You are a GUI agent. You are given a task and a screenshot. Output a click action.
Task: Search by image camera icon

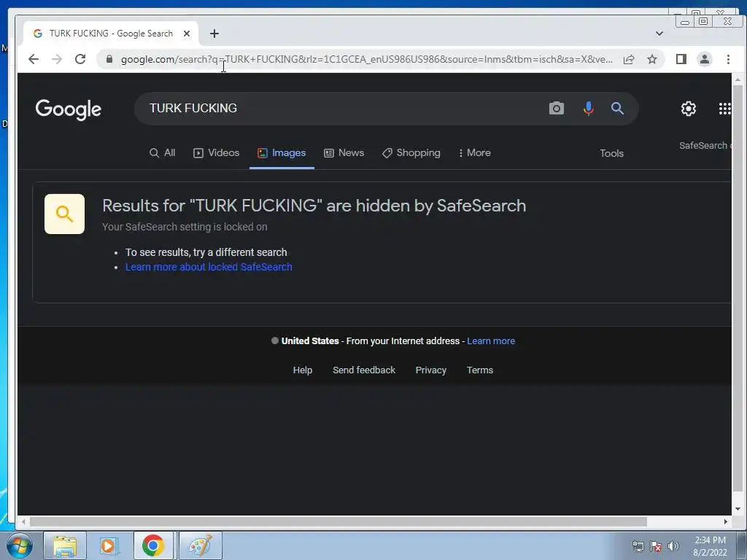[x=557, y=108]
